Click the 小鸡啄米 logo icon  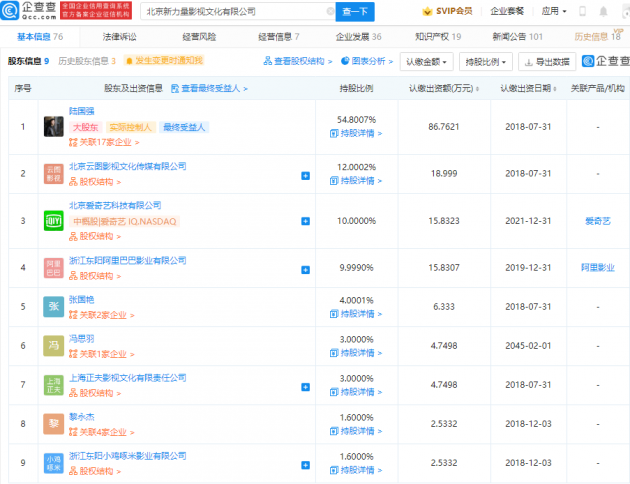click(53, 463)
